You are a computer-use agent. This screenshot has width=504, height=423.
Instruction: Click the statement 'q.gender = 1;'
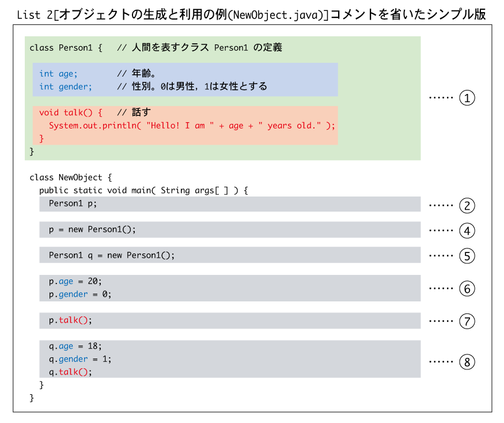click(80, 359)
